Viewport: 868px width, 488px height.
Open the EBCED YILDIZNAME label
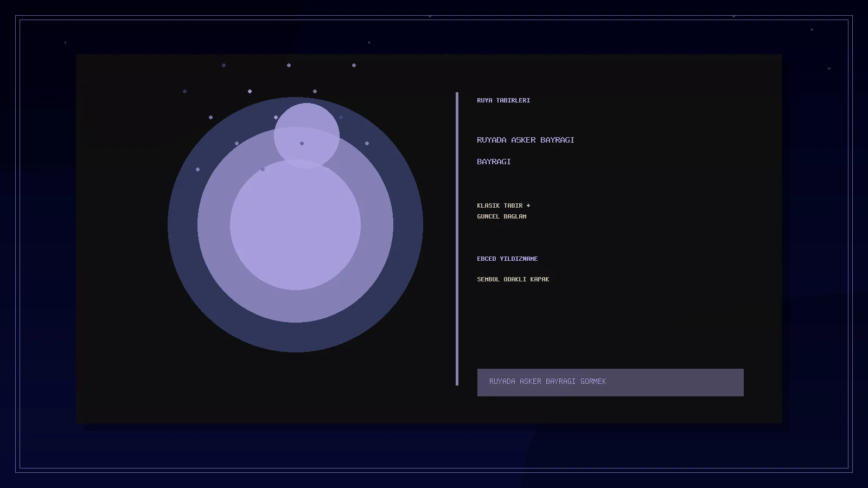point(507,259)
